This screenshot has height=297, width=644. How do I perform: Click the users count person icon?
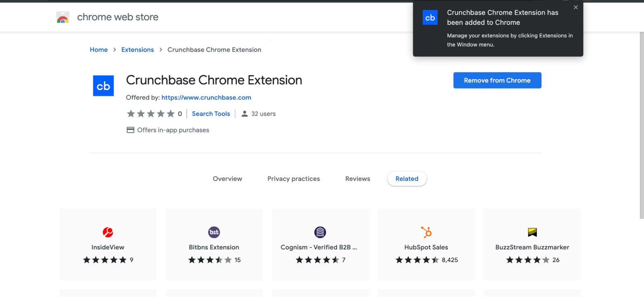point(244,114)
